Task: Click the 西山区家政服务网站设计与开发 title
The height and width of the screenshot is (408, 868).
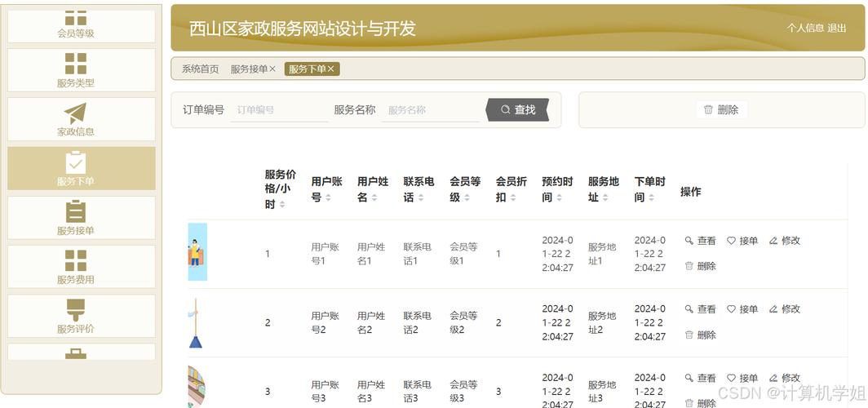Action: point(302,29)
